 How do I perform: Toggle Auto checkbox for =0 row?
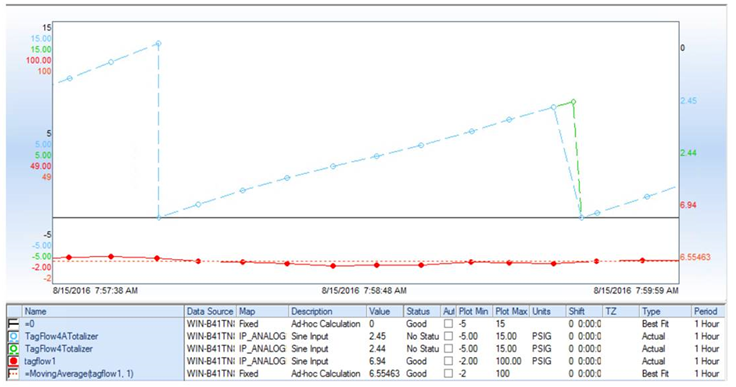[448, 324]
